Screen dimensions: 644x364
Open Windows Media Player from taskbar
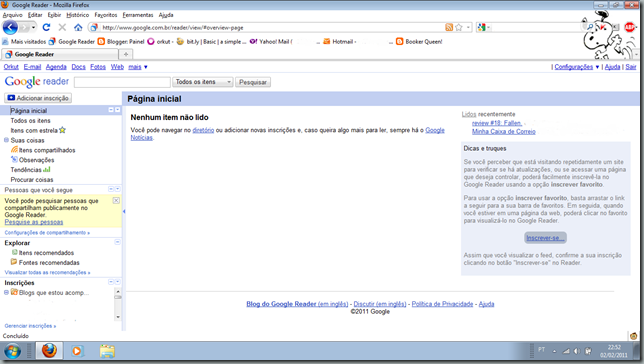[x=77, y=351]
